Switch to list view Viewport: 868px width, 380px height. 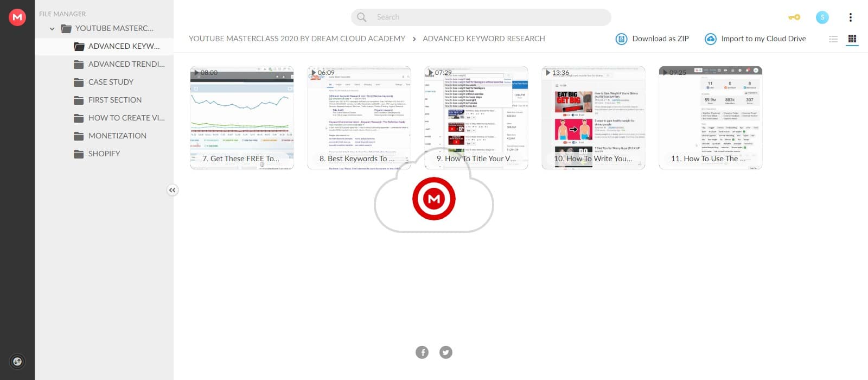click(833, 39)
